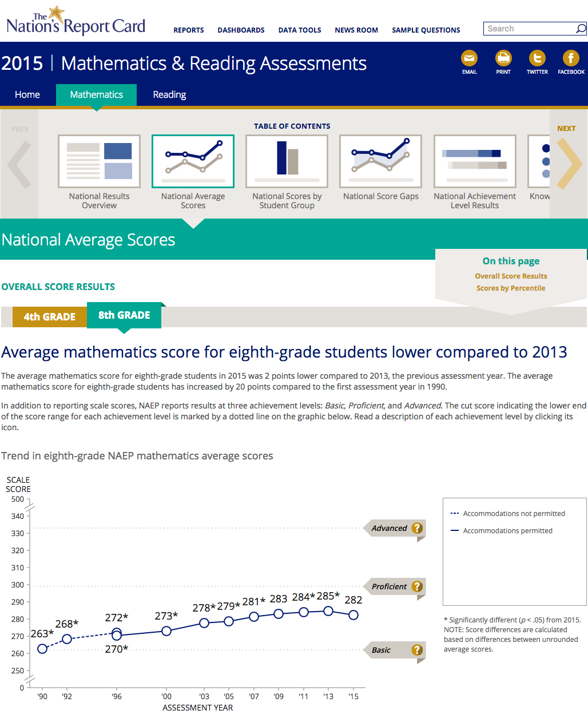Click the 'TABLE OF CONTENTS' heading
This screenshot has width=588, height=714.
(292, 126)
